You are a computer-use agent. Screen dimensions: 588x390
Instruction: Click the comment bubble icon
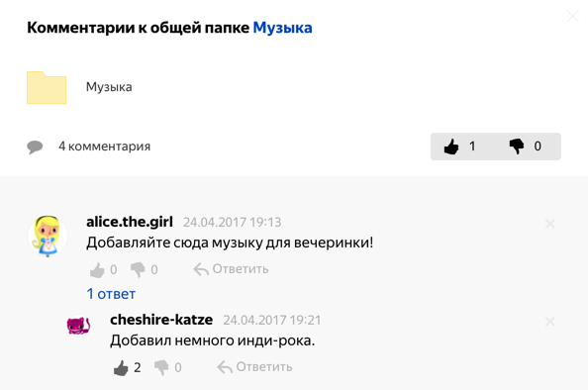point(35,146)
